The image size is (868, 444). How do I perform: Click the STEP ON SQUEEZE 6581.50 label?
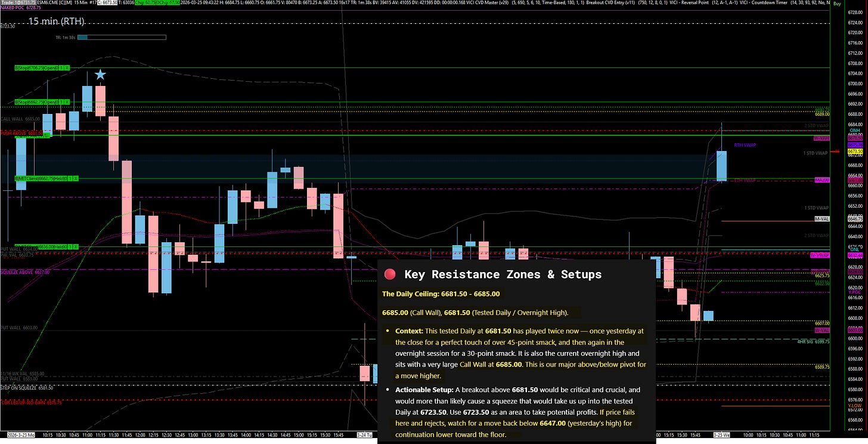click(27, 387)
